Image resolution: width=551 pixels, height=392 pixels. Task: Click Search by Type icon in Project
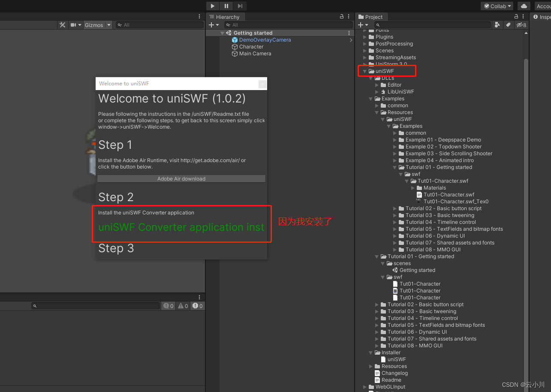(x=497, y=25)
